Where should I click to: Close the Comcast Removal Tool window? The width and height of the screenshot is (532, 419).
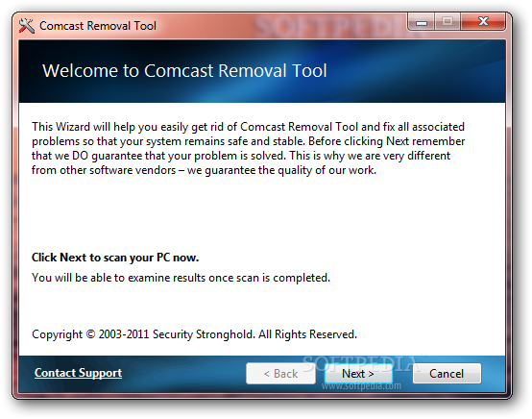pos(483,22)
